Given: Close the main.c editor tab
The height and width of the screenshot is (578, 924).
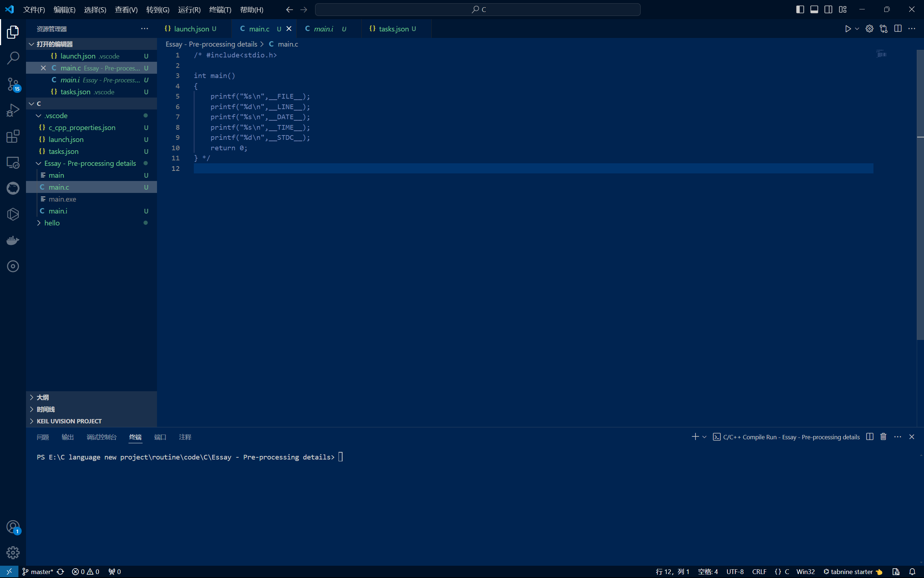Looking at the screenshot, I should point(289,29).
